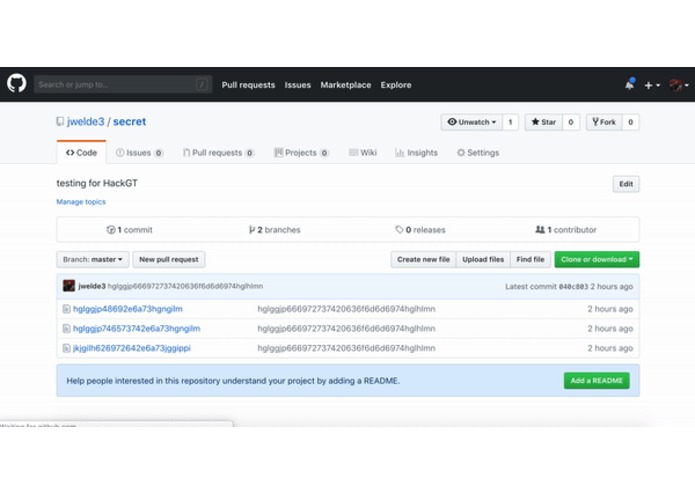Open the Branch: master selector
This screenshot has width=695, height=494.
coord(93,259)
